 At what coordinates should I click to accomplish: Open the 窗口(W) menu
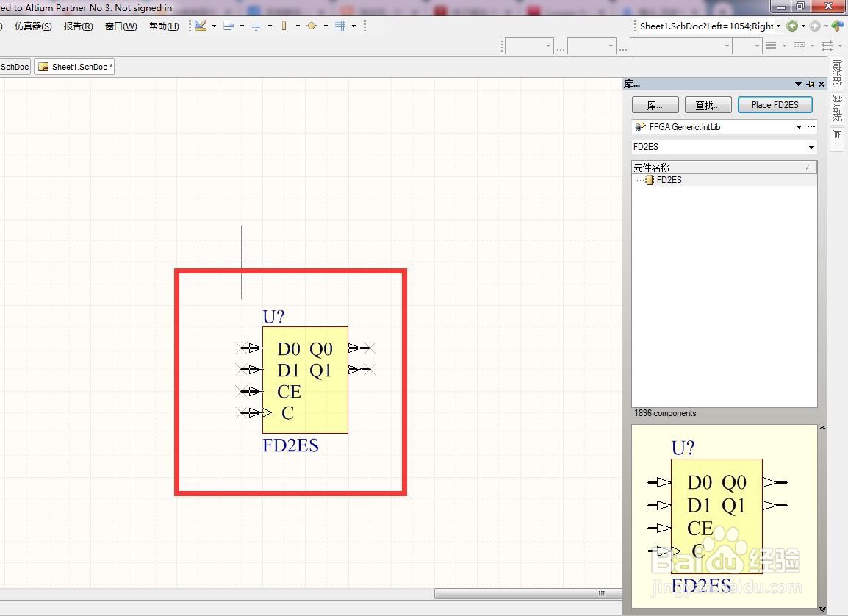pyautogui.click(x=121, y=26)
